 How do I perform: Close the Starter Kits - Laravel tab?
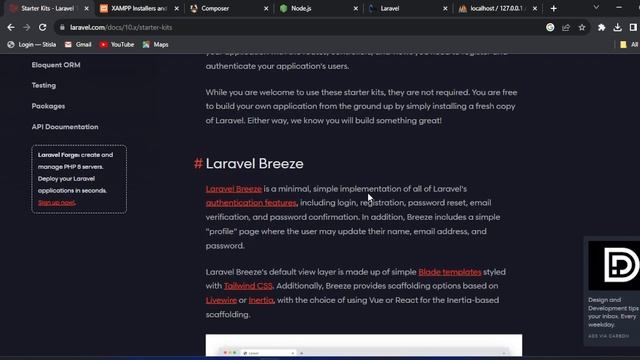tap(87, 8)
